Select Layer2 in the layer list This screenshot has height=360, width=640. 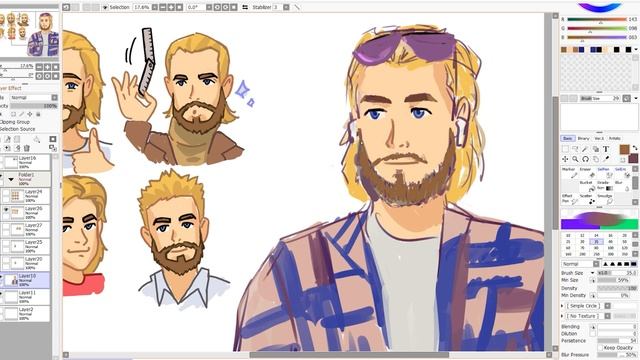(25, 313)
